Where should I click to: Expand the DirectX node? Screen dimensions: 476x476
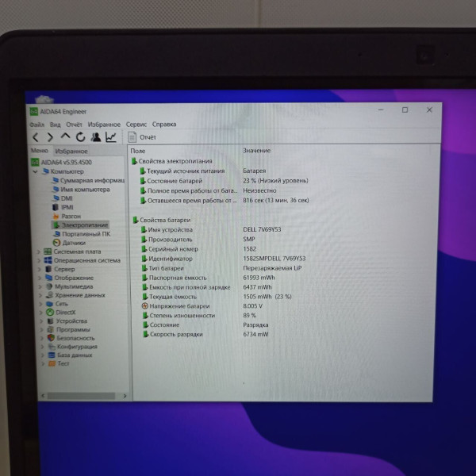coord(41,313)
